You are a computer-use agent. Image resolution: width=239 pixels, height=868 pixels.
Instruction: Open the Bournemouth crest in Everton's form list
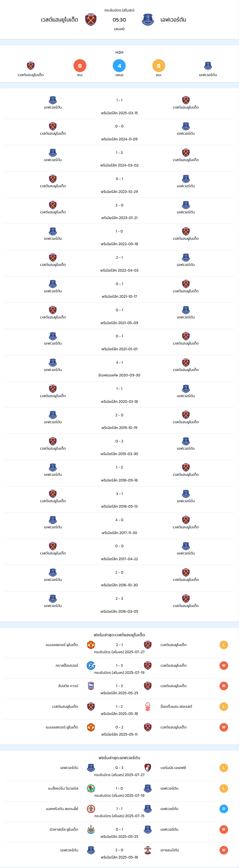tap(148, 768)
